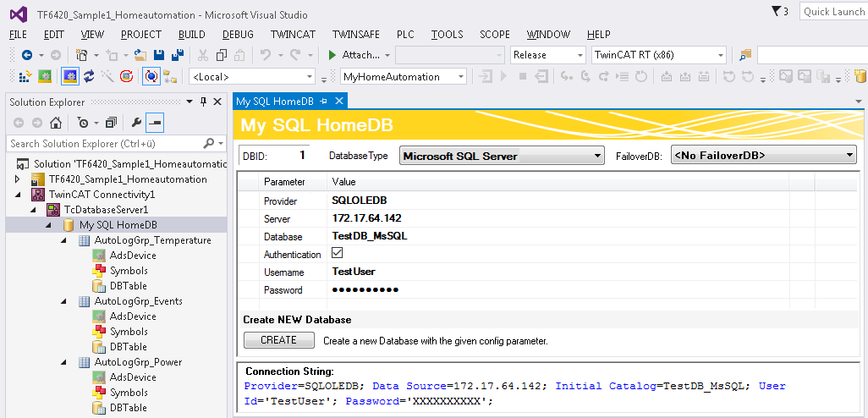Click the Undo arrow icon
868x418 pixels.
coord(266,55)
